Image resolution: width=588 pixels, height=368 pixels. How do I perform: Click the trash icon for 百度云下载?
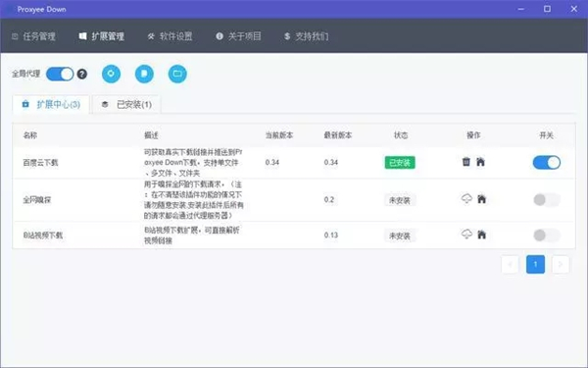tap(466, 162)
